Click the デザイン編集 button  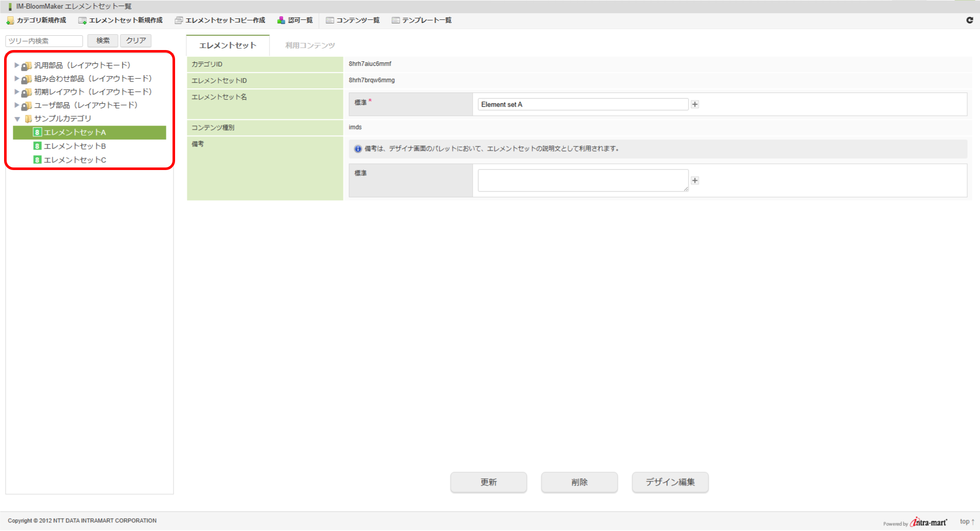pos(670,482)
